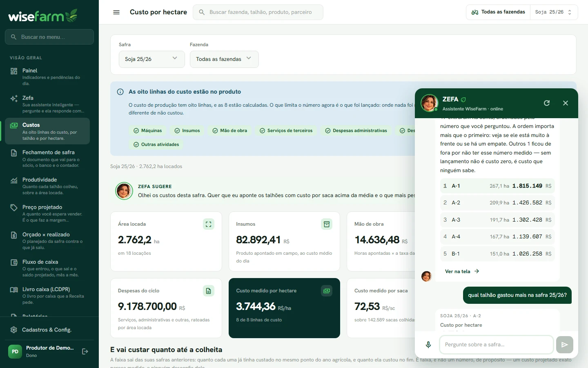This screenshot has width=588, height=368.
Task: Click the Custo medido por hectare icon
Action: point(327,291)
